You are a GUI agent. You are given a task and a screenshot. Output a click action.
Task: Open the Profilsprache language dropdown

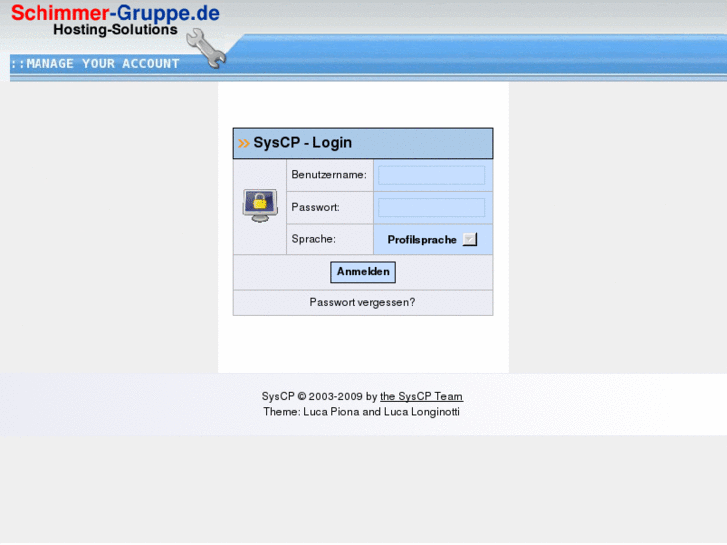pos(432,239)
